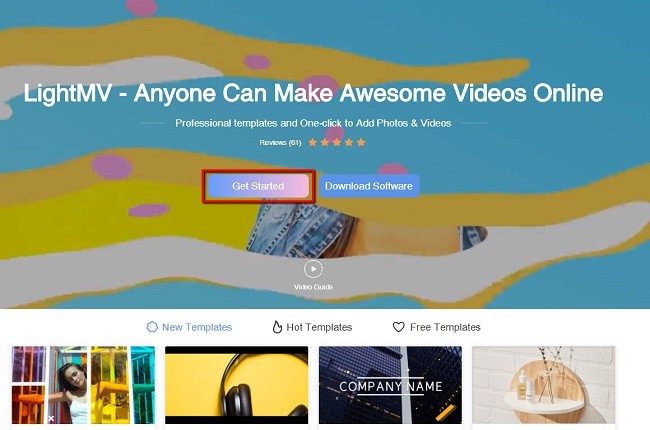Switch to the New Templates tab
650x430 pixels.
(x=189, y=327)
